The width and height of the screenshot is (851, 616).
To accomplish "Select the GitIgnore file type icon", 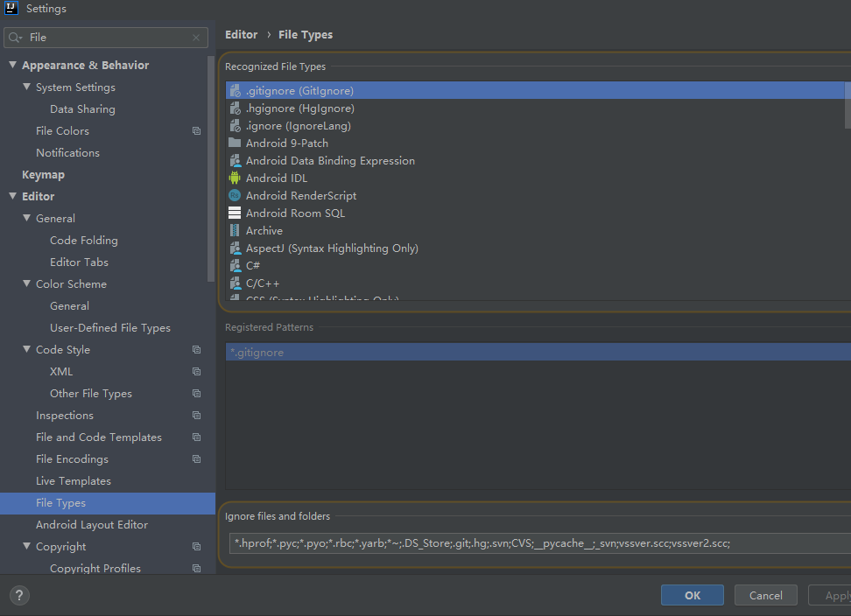I will [x=235, y=90].
